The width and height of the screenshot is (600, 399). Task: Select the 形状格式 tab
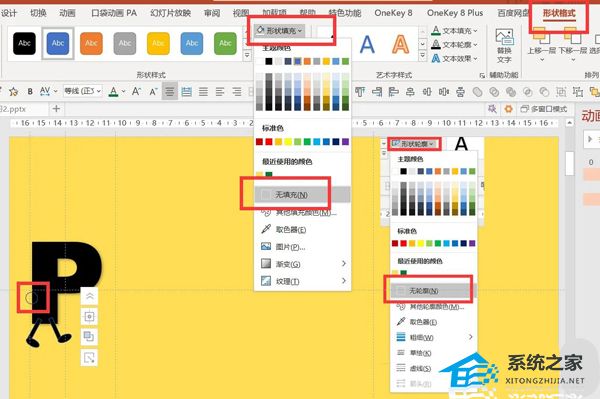[x=559, y=13]
